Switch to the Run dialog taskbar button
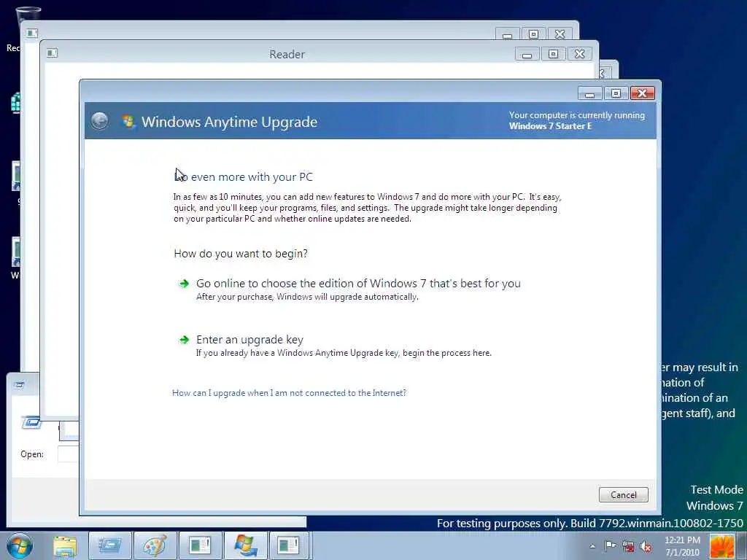The height and width of the screenshot is (560, 747). [x=109, y=546]
